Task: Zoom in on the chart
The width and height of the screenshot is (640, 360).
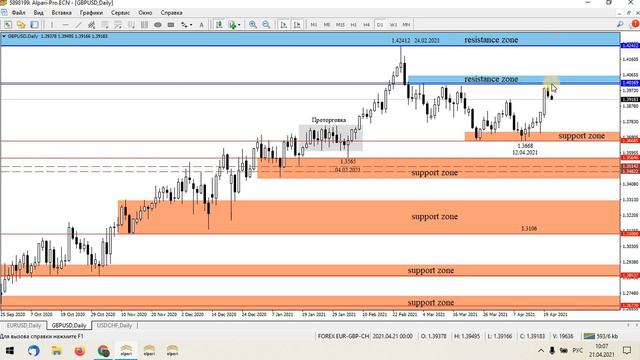Action: tap(253, 25)
